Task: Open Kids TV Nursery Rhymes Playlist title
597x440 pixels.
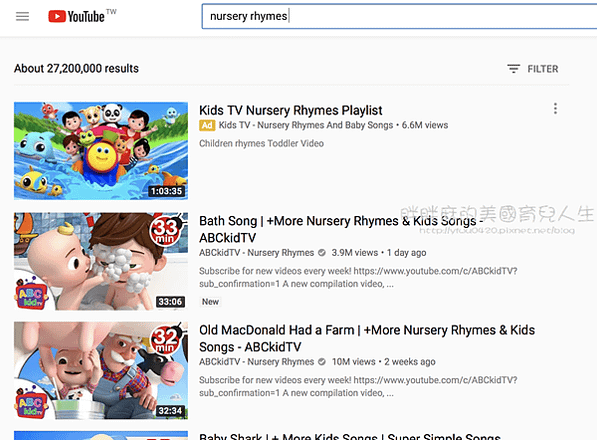Action: point(291,110)
